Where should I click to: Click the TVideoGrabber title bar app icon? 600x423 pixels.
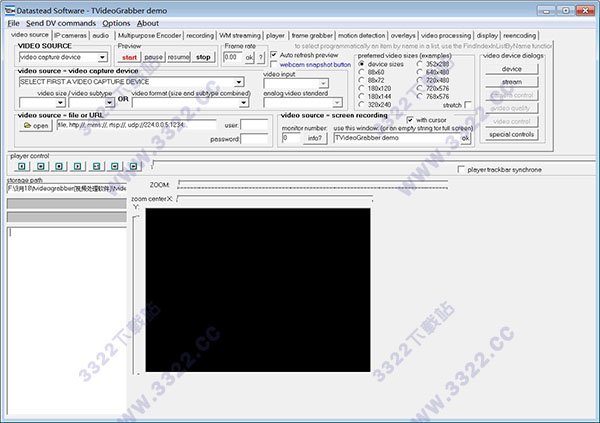10,10
